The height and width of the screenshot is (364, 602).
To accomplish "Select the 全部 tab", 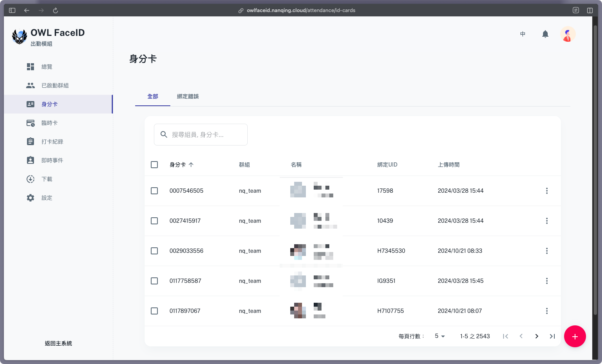I will coord(153,96).
